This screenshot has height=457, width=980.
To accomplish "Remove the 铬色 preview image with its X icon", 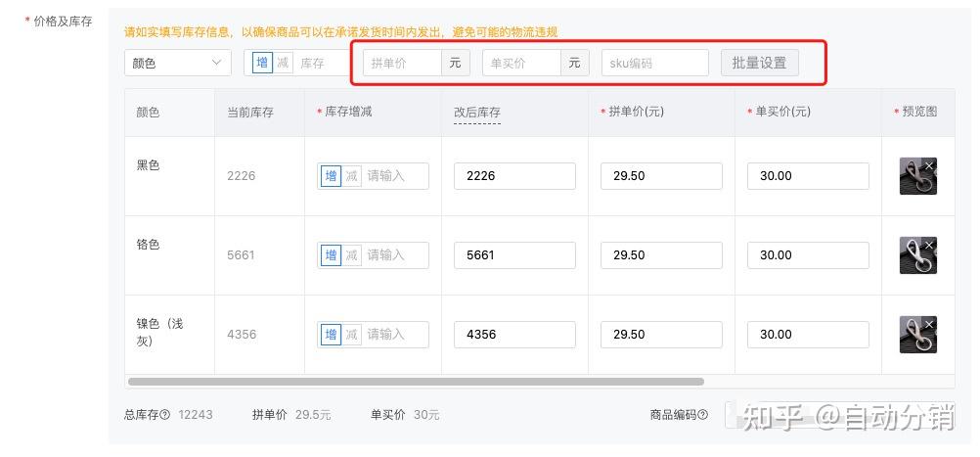I will pyautogui.click(x=929, y=245).
